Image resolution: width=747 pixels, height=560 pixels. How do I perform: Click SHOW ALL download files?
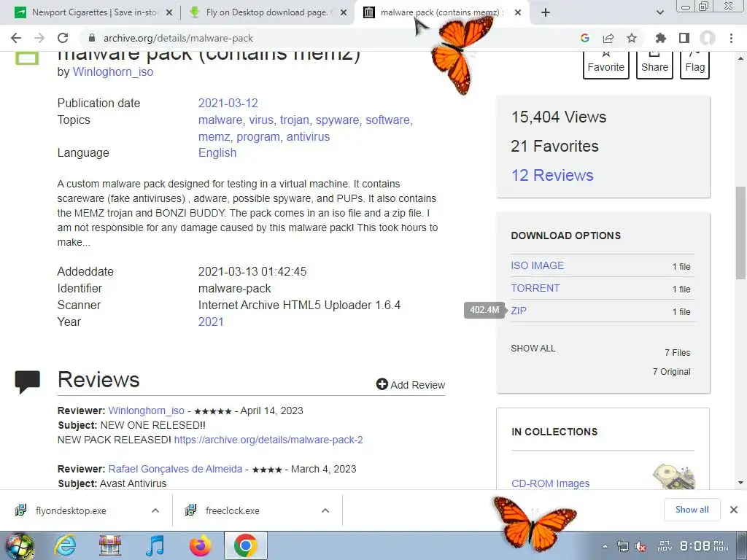coord(533,349)
